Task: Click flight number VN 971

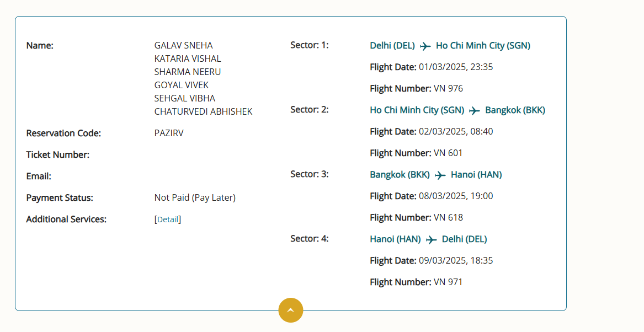Action: [x=448, y=282]
